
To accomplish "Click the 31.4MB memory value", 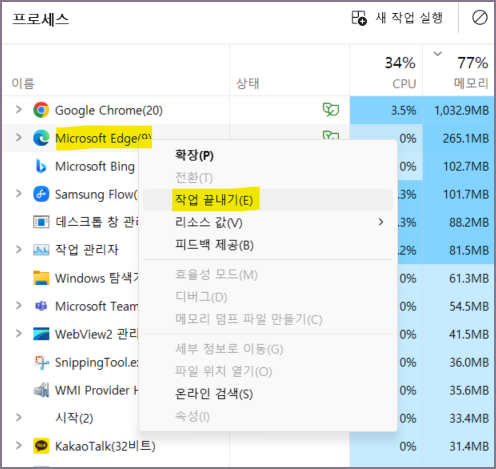I will pos(469,446).
